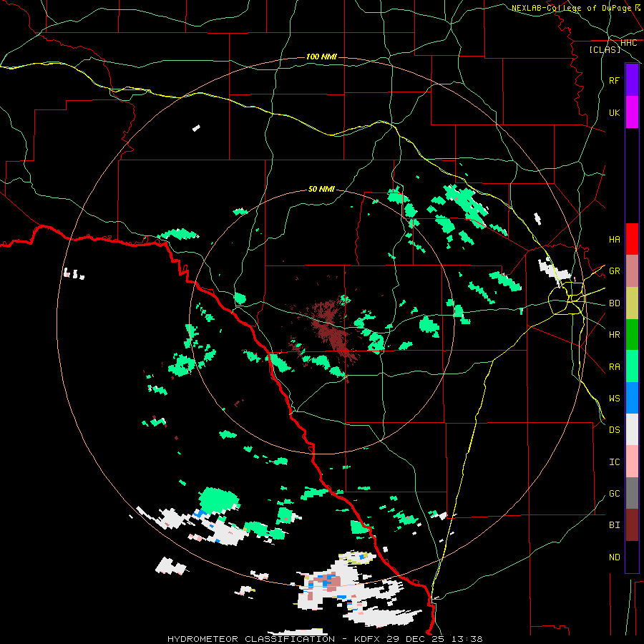Click the 'HA' legend label
The image size is (644, 644).
point(614,240)
